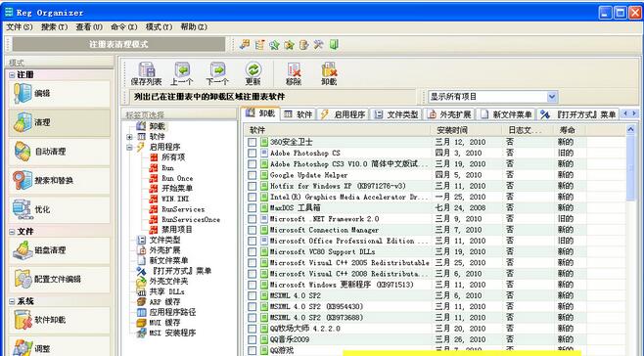Select 清理 cleanup mode in sidebar

click(59, 122)
